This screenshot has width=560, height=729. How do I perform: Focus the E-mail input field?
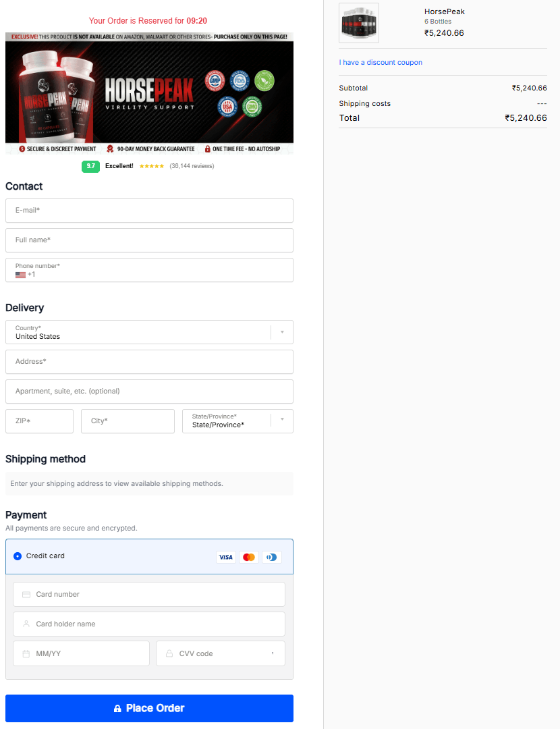click(149, 211)
